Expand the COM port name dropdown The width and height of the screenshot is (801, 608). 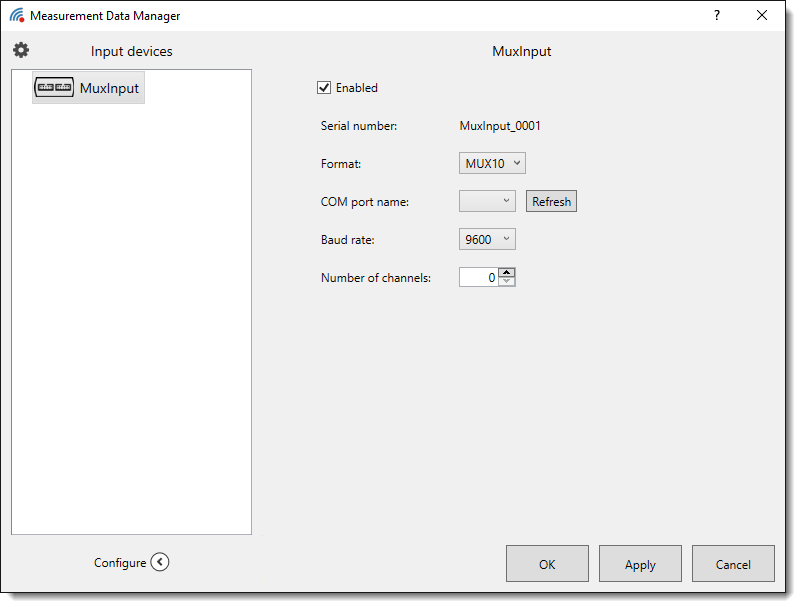pyautogui.click(x=487, y=201)
